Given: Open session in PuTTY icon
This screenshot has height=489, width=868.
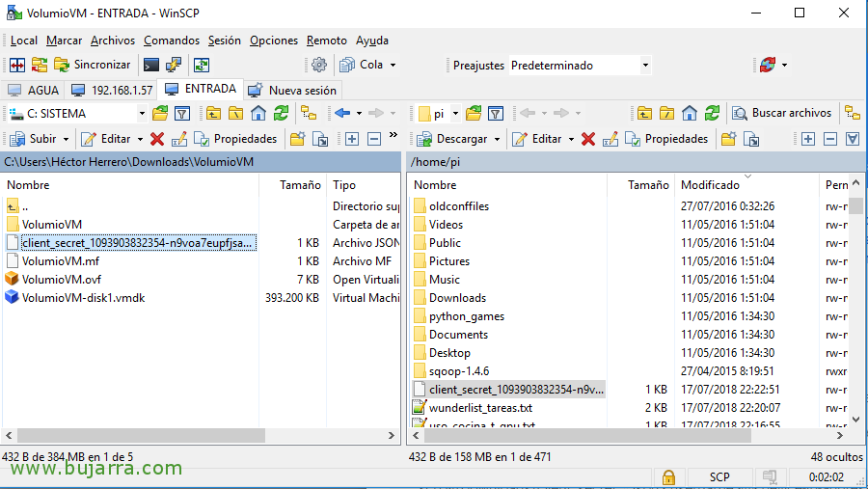Looking at the screenshot, I should pos(174,65).
